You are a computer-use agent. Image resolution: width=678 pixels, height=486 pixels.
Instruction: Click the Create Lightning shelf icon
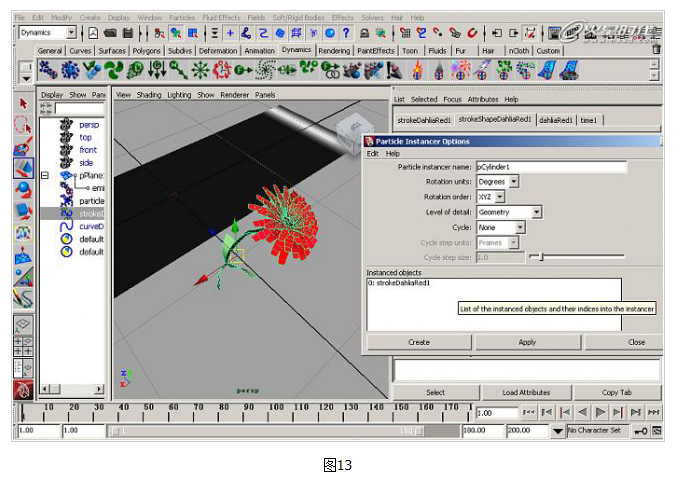point(482,70)
